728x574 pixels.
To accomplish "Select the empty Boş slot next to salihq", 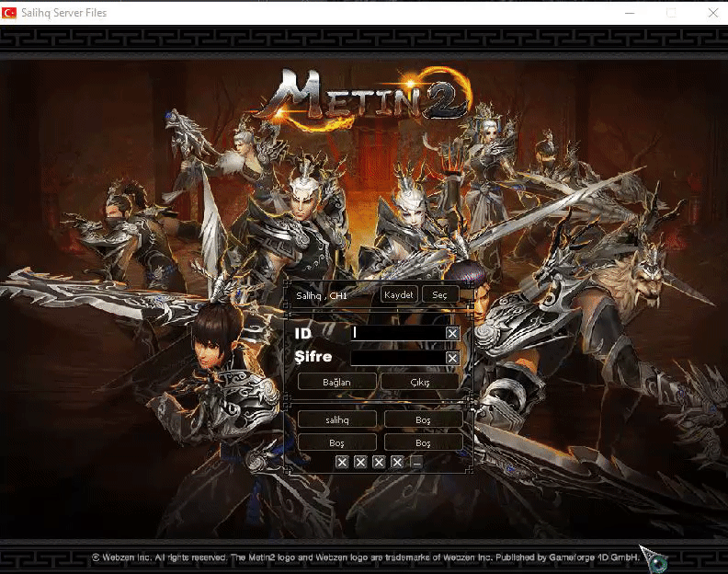I will tap(424, 419).
